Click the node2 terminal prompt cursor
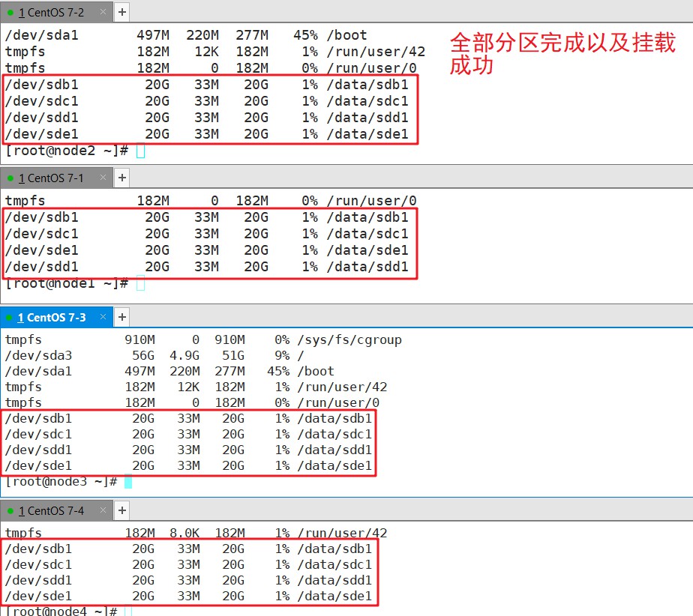 pos(140,151)
